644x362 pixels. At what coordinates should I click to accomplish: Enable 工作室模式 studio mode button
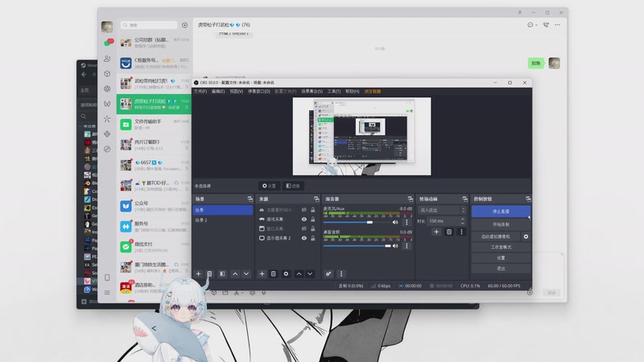(501, 247)
